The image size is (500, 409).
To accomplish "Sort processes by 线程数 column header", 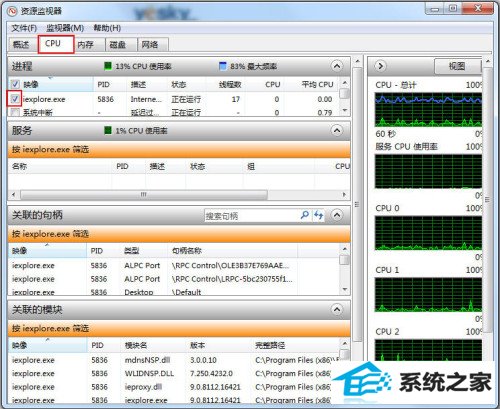I will point(226,84).
